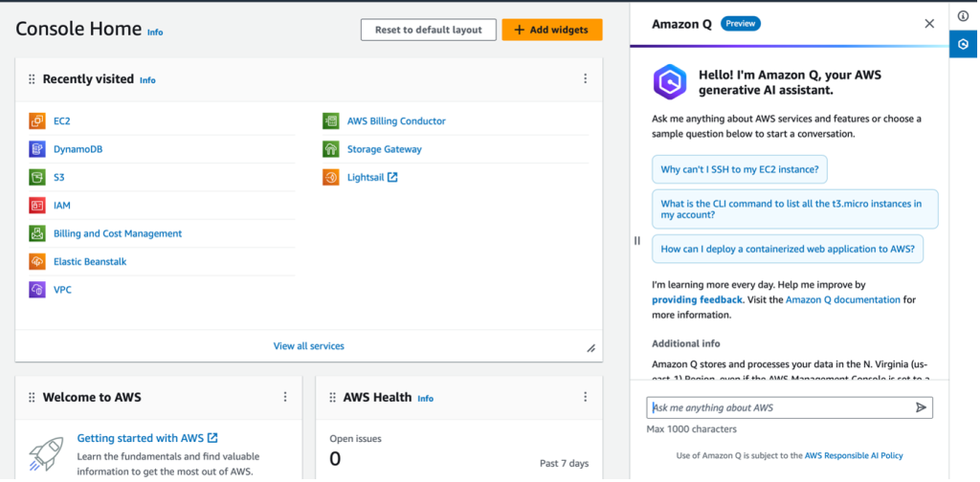The width and height of the screenshot is (980, 482).
Task: Click the Amazon Q panel resize handle
Action: 637,241
